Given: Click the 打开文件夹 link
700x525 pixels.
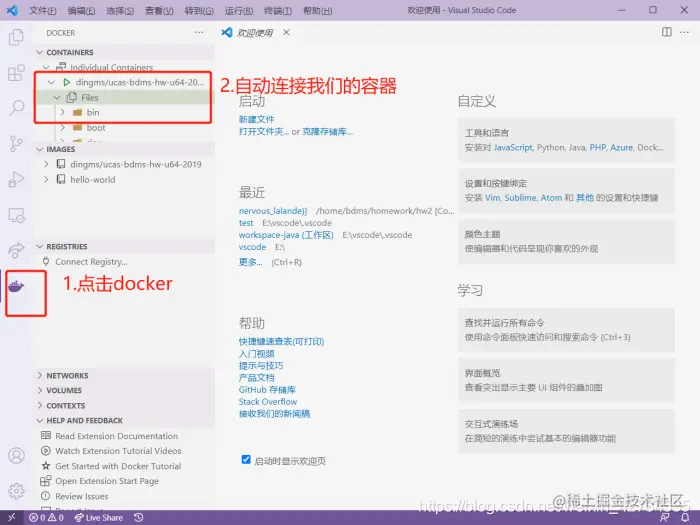Looking at the screenshot, I should pos(264,132).
